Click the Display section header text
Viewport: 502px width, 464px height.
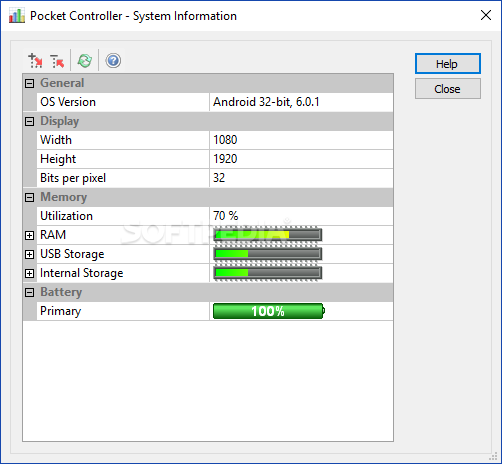[59, 121]
